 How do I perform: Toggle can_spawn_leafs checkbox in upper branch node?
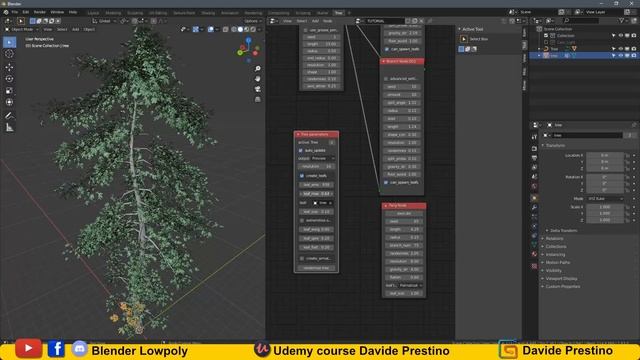tap(387, 49)
